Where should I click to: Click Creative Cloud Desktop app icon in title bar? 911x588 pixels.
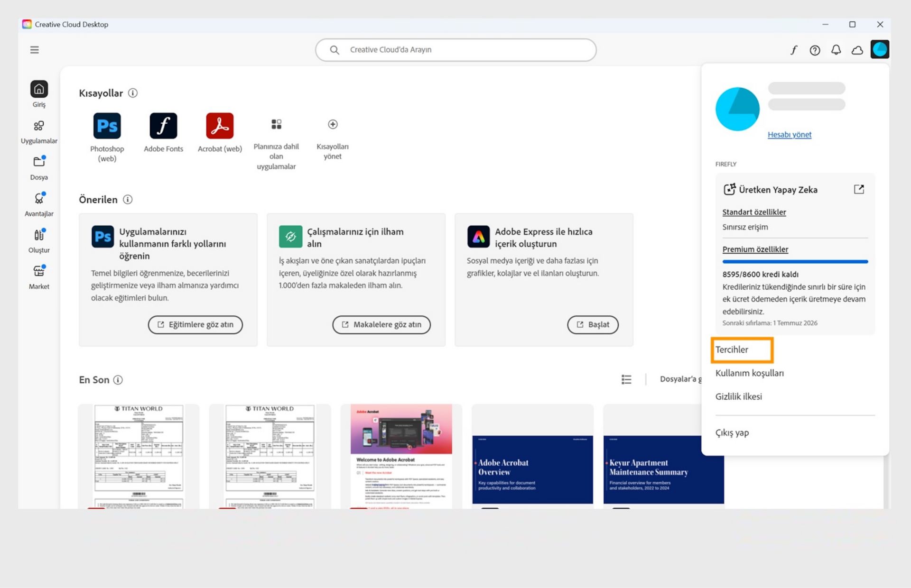click(27, 24)
